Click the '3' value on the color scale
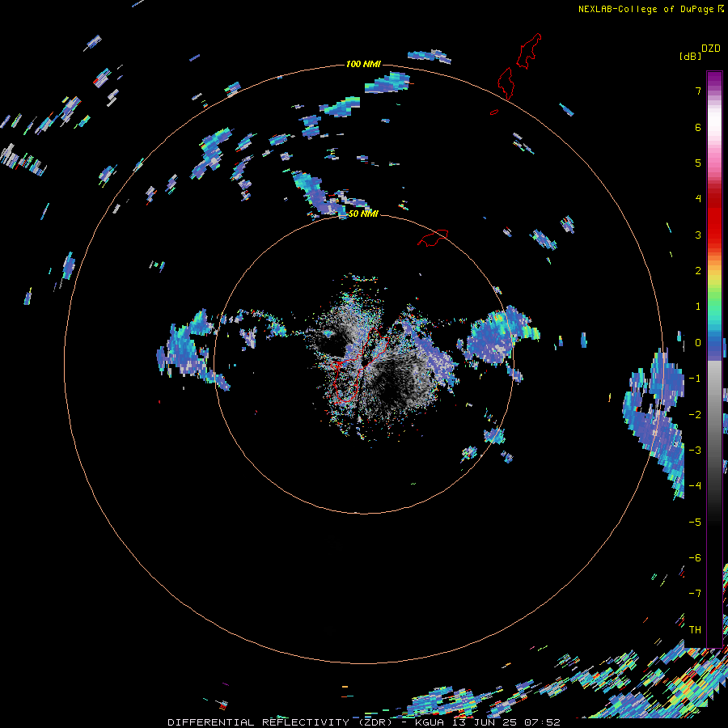 [x=698, y=235]
